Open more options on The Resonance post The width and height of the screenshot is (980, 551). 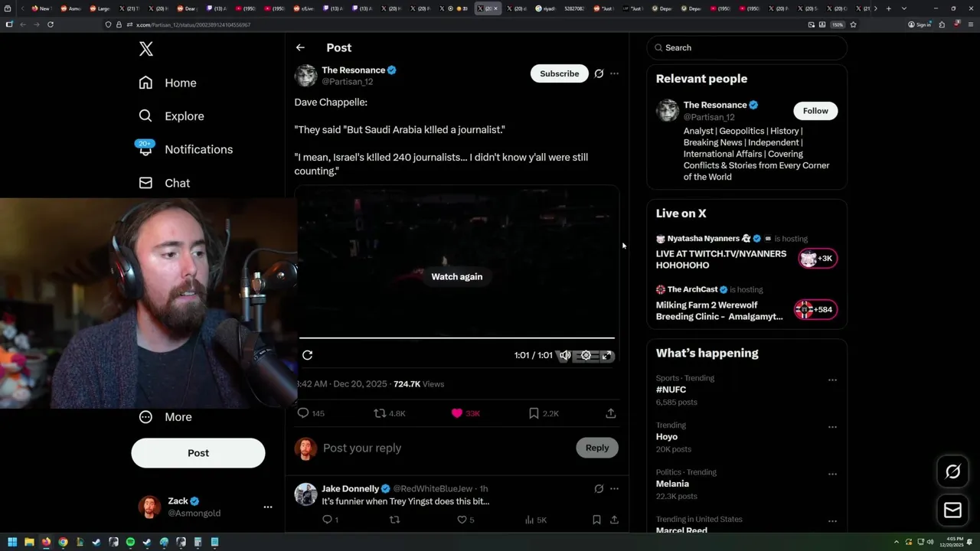614,73
